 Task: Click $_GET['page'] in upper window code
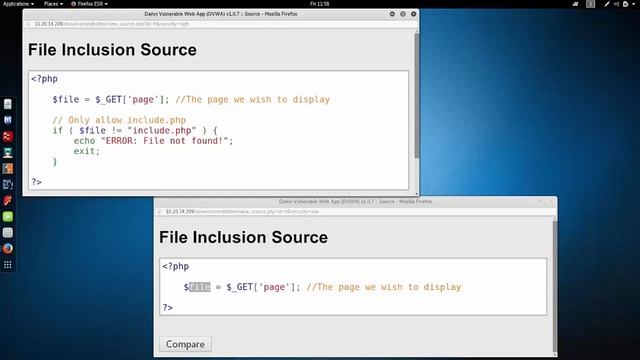[x=130, y=100]
